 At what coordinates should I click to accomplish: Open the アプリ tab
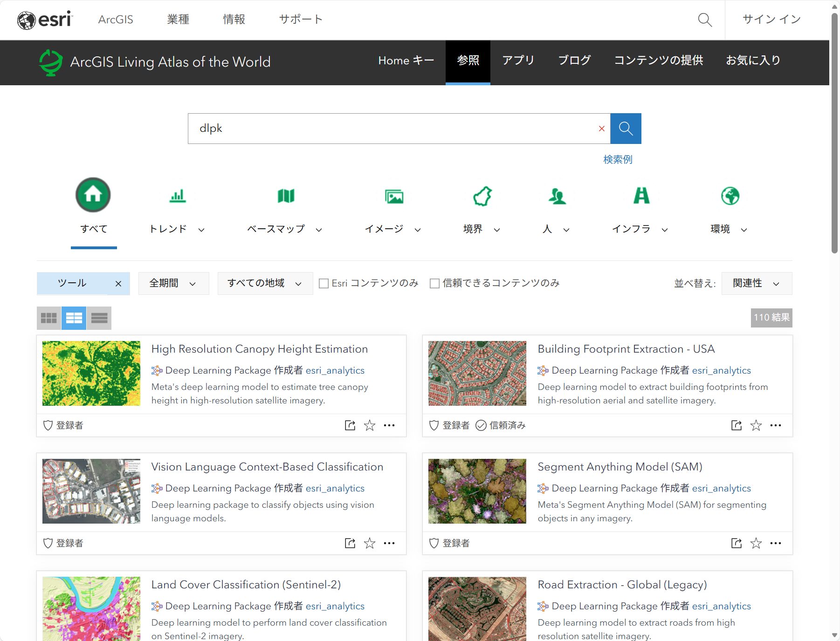click(518, 61)
